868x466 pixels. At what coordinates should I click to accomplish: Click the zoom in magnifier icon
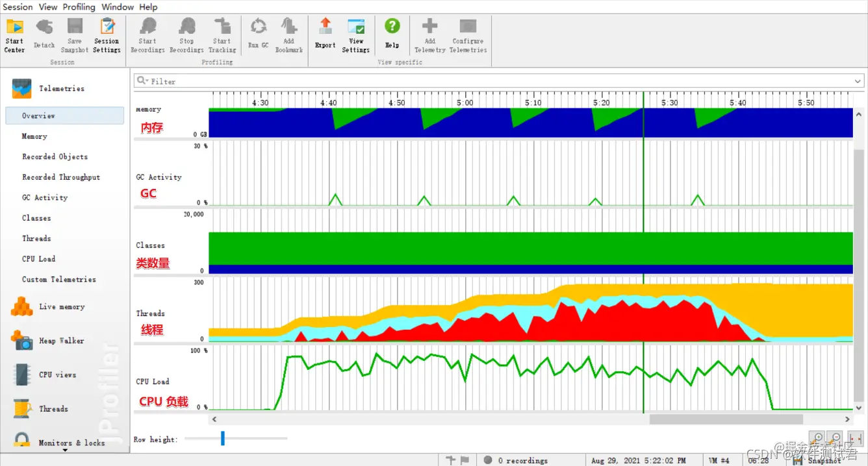[817, 438]
